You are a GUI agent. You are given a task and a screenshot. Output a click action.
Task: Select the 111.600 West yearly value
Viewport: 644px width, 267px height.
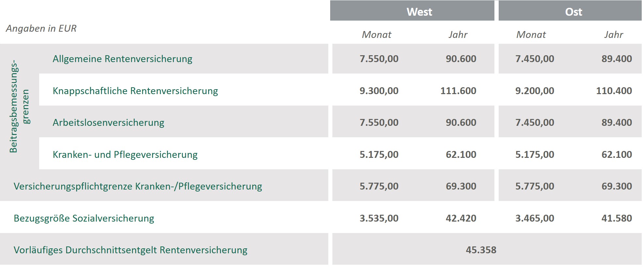[x=458, y=91]
